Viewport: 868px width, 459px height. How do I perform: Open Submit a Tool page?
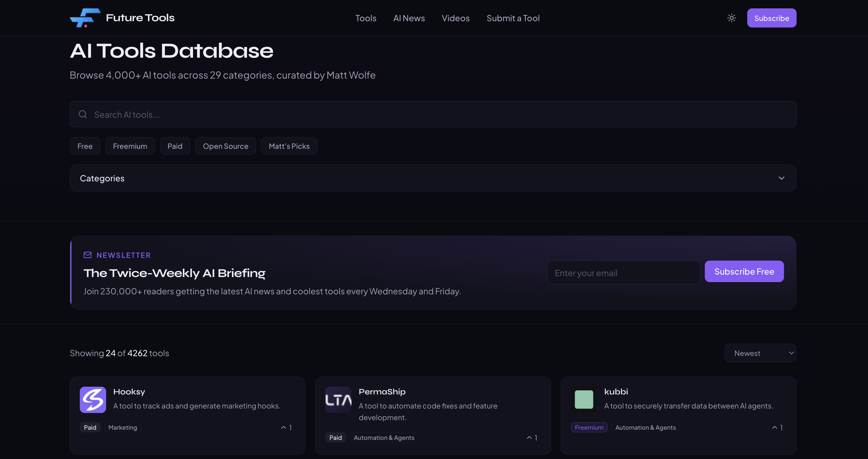[513, 18]
